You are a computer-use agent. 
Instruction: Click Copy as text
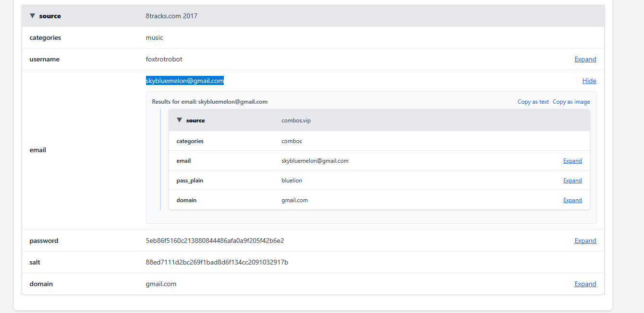533,102
